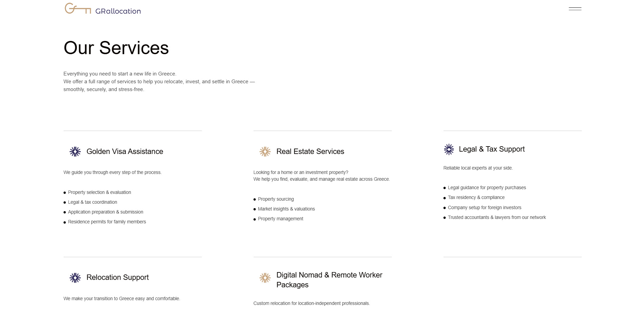Image resolution: width=644 pixels, height=311 pixels.
Task: Click Residence permits for family members
Action: tap(107, 222)
